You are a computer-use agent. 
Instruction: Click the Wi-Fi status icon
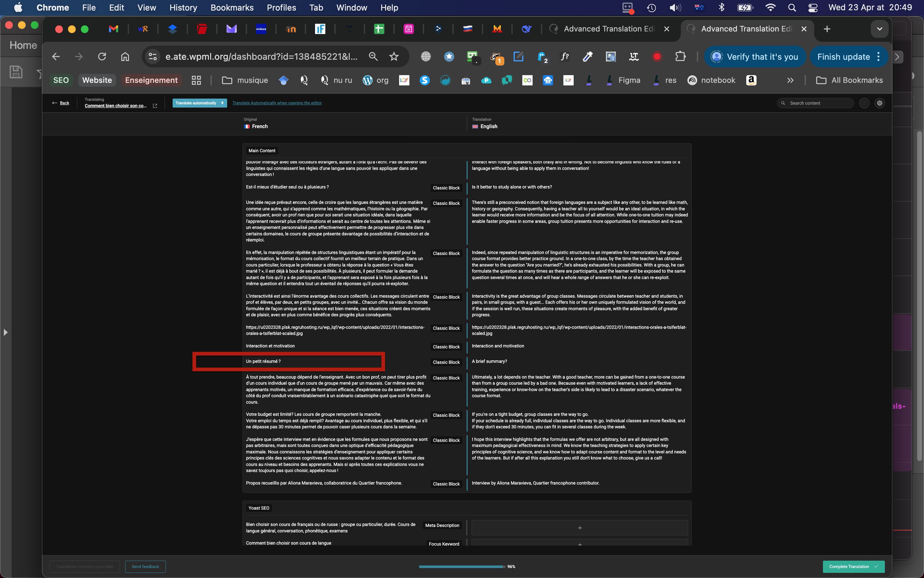pos(771,8)
